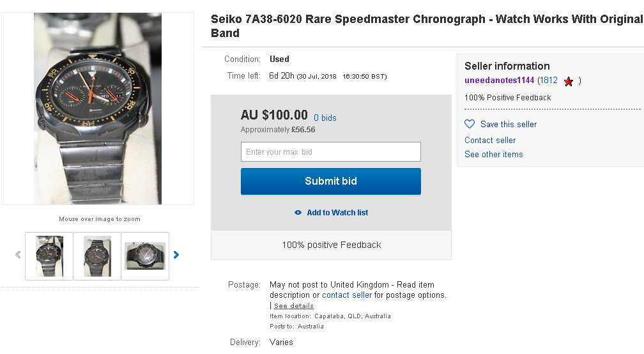Show next thumbnails with blue right arrow
644x354 pixels.
176,255
